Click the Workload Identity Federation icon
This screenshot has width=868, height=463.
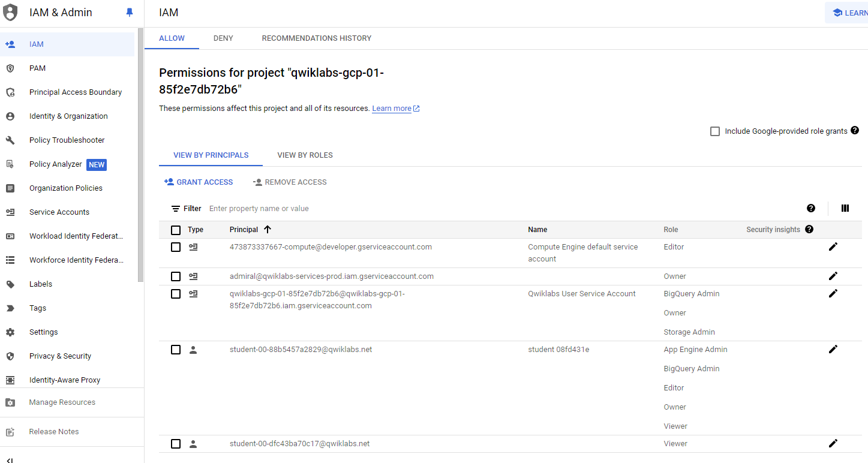coord(10,236)
